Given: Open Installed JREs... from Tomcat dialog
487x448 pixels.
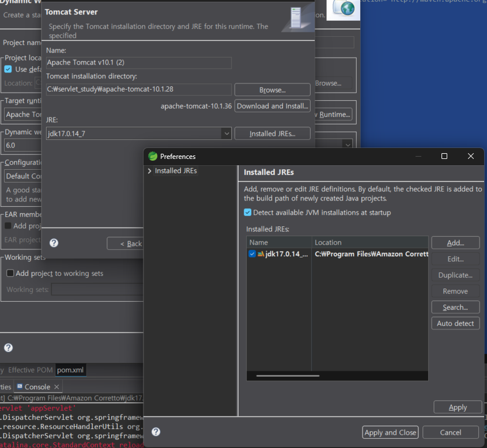Looking at the screenshot, I should click(x=273, y=134).
